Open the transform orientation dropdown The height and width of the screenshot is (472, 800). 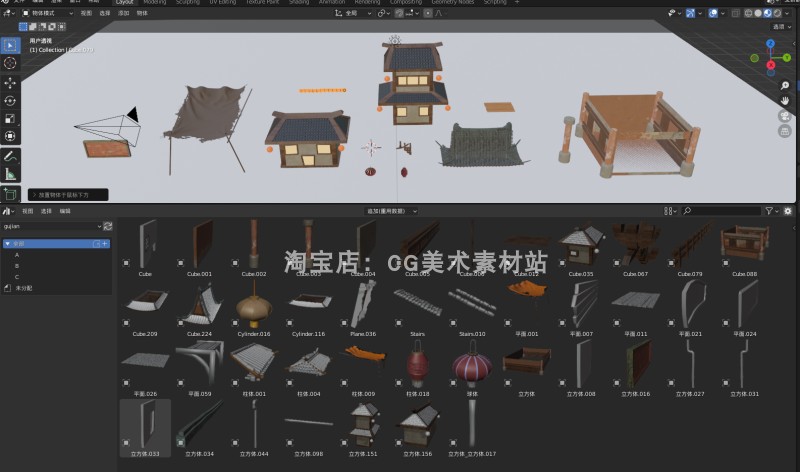[354, 13]
